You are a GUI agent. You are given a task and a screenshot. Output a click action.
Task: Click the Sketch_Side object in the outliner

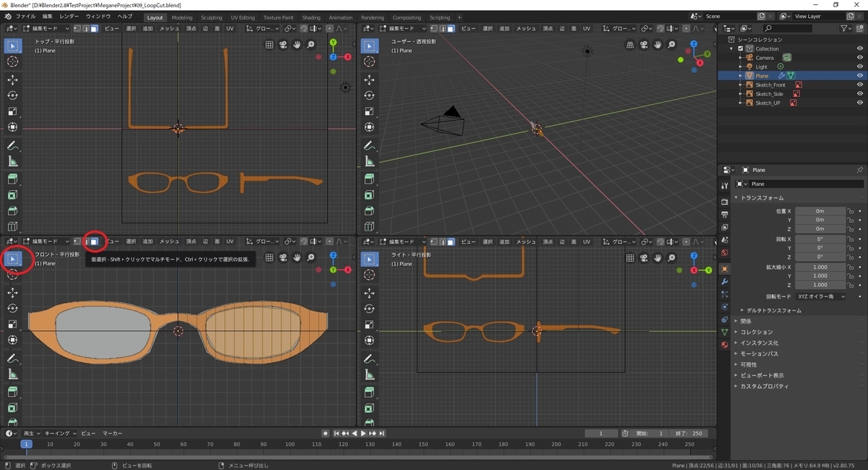point(769,94)
